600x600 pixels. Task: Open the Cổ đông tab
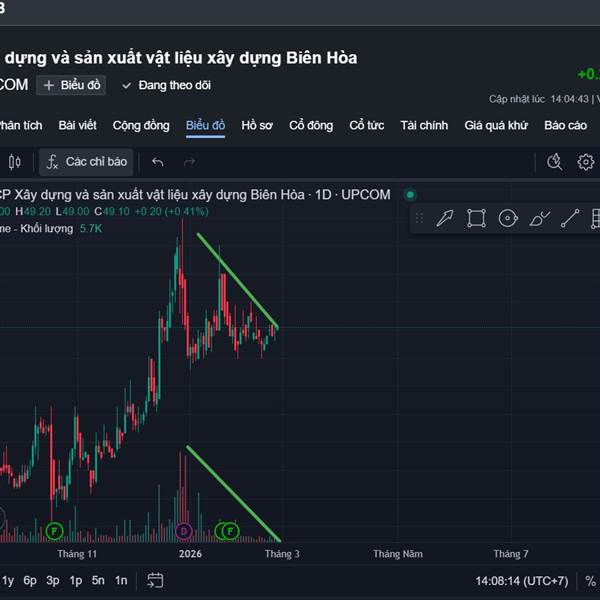(311, 126)
